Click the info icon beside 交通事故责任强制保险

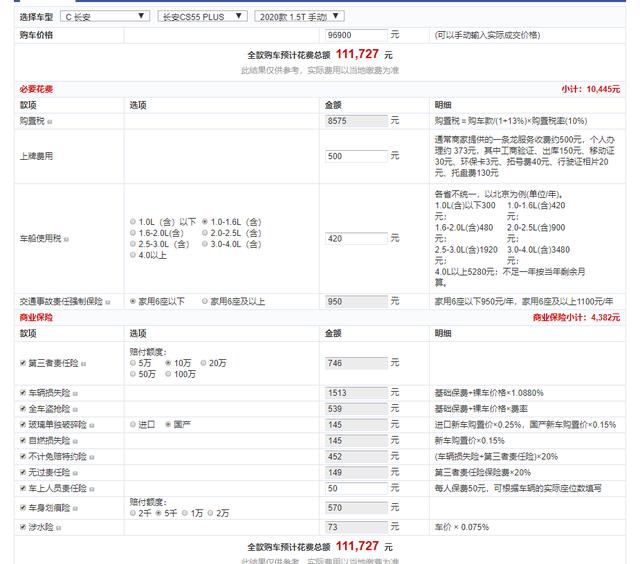click(108, 302)
